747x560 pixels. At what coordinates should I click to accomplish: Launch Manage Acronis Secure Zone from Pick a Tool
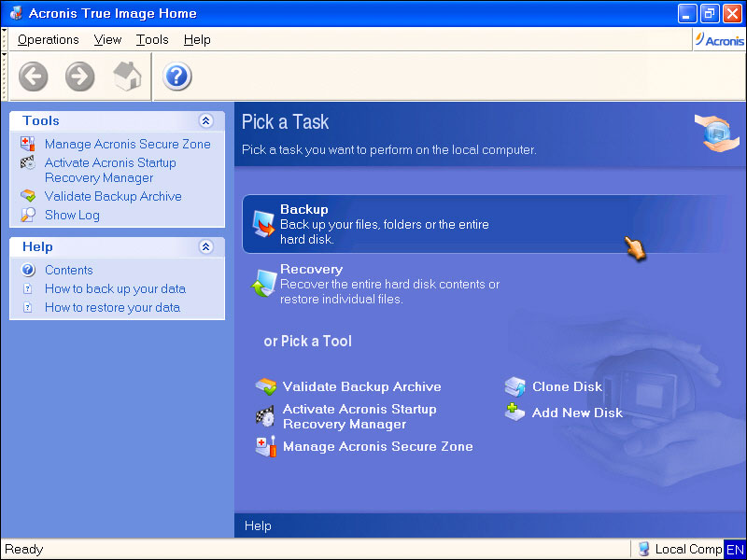[x=378, y=447]
